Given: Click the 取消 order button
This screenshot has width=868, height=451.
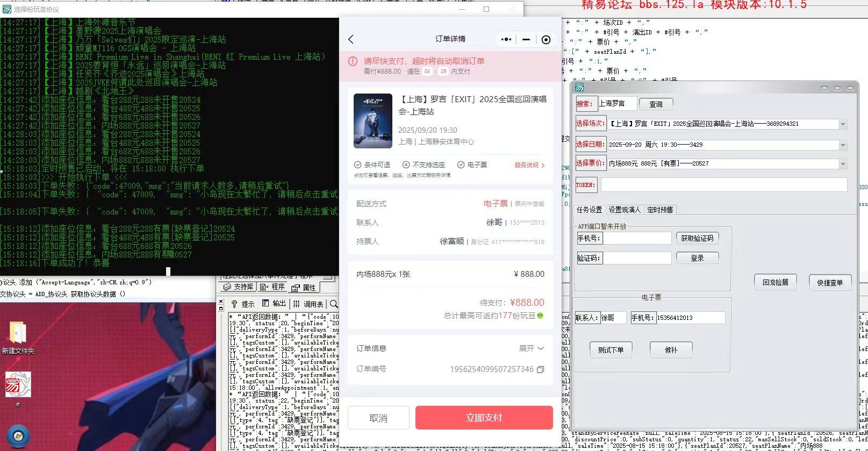Looking at the screenshot, I should click(x=378, y=418).
